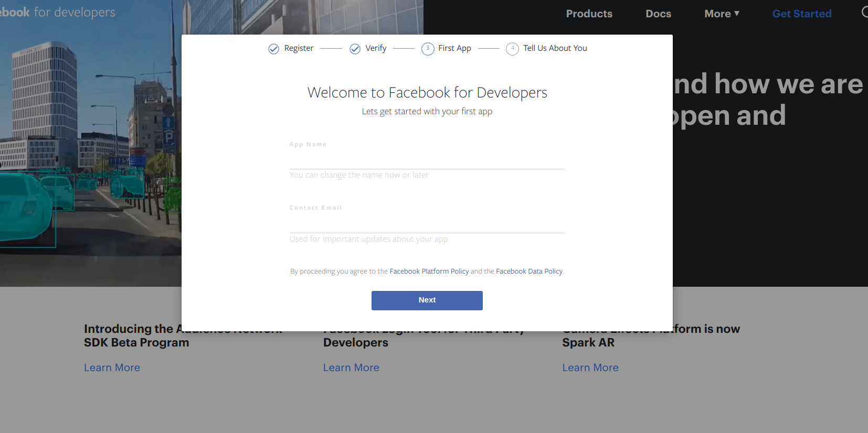Select the First App step label
The image size is (868, 433).
(x=454, y=48)
